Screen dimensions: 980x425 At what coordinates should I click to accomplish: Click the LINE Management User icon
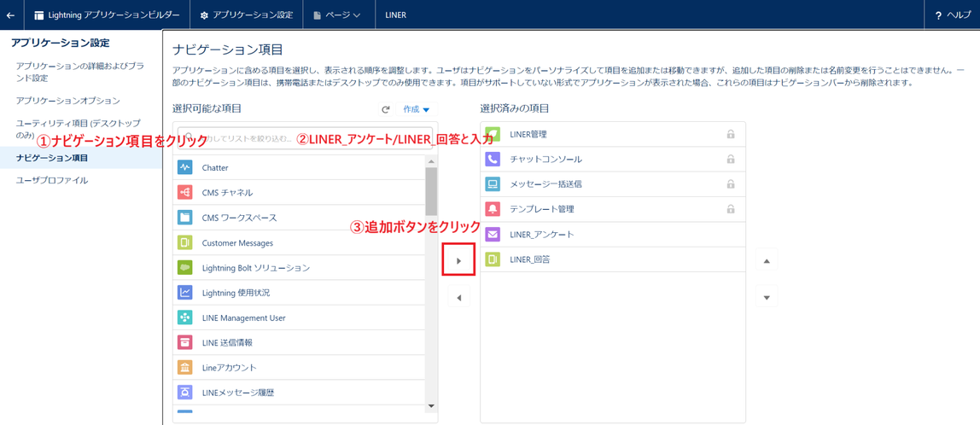coord(185,317)
